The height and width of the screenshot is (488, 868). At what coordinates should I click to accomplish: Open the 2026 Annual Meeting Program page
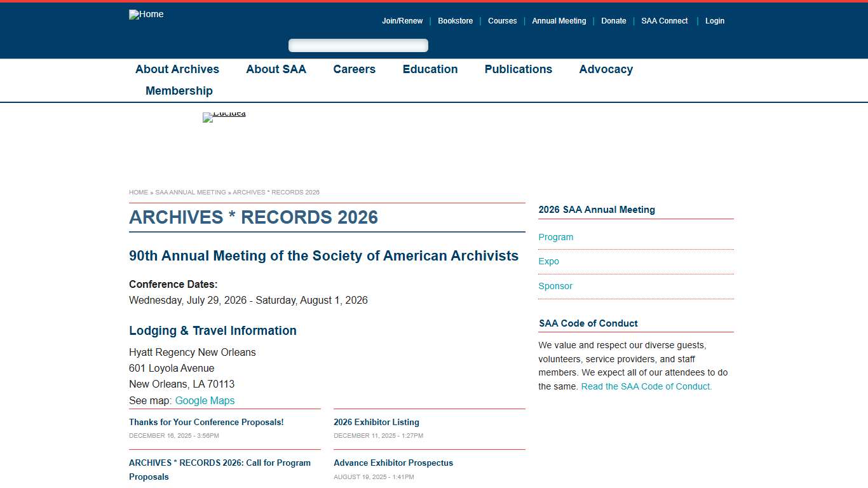pyautogui.click(x=555, y=237)
